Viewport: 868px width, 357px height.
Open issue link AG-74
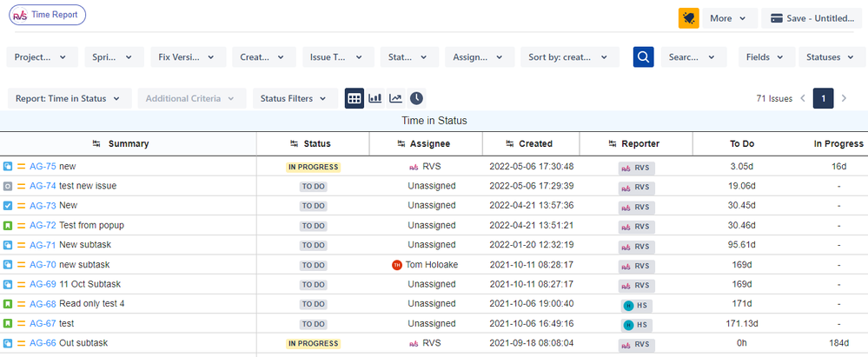tap(43, 186)
